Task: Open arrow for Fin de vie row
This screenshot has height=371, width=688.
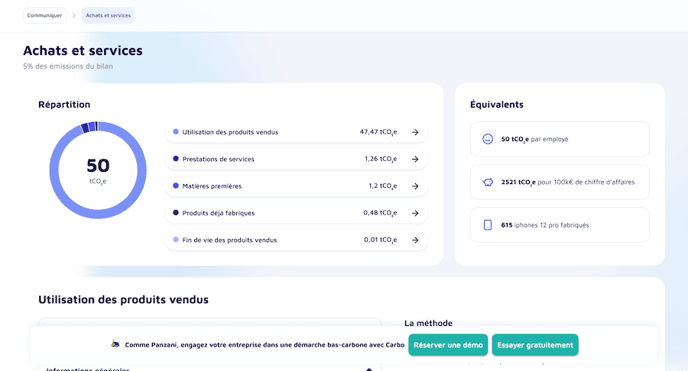Action: (415, 240)
